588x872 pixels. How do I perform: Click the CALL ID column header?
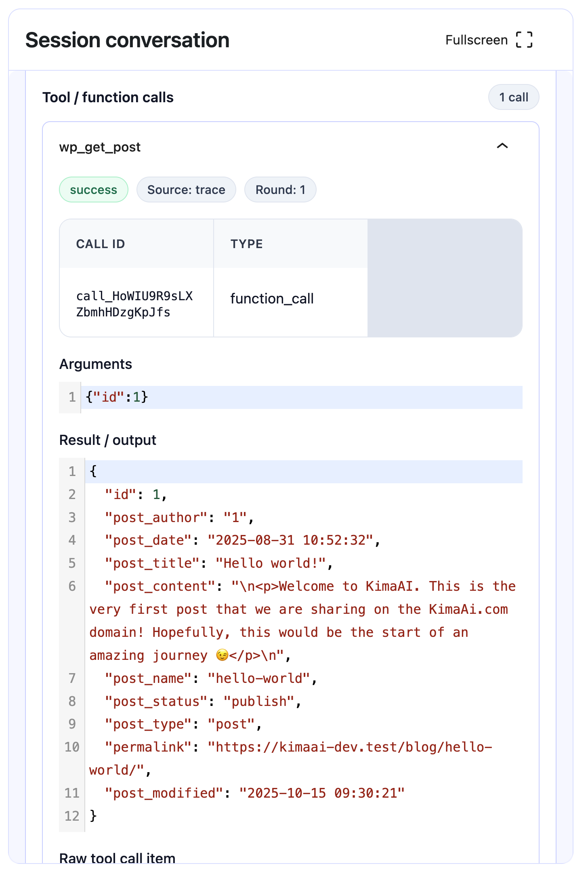tap(101, 244)
